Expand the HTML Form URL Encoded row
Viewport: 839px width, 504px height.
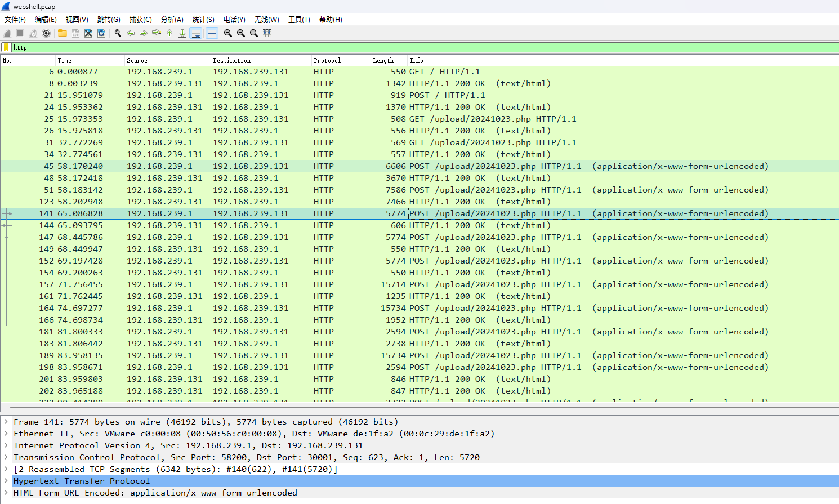click(x=6, y=493)
